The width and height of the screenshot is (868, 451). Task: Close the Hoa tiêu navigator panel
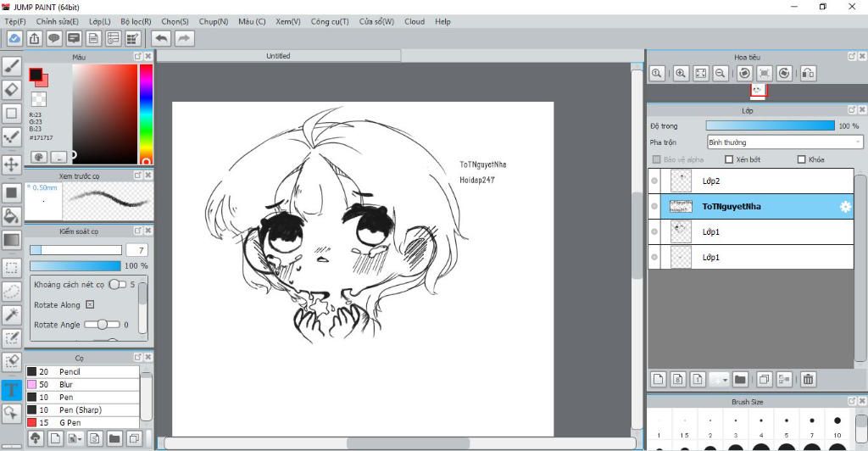[861, 57]
